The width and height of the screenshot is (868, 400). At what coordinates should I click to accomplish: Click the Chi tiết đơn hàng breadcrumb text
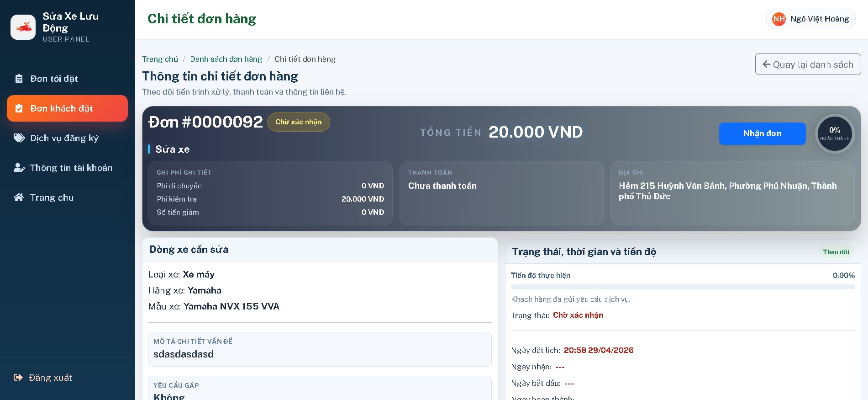pos(305,59)
